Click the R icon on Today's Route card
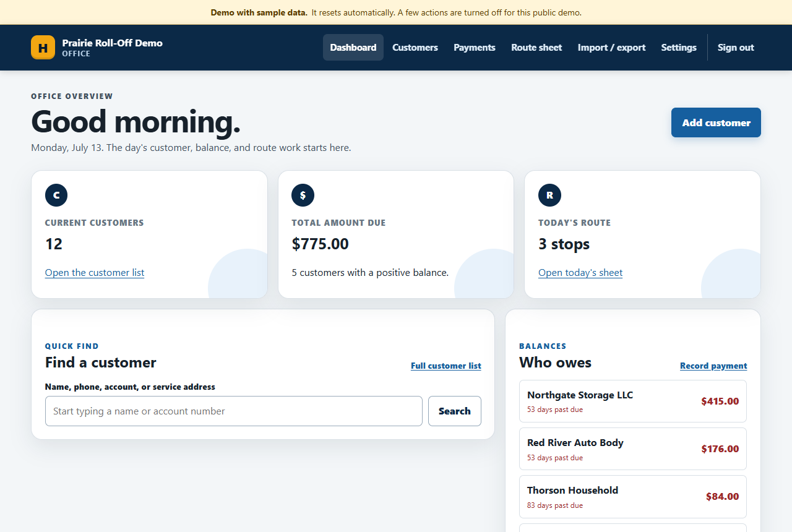792x532 pixels. tap(549, 195)
